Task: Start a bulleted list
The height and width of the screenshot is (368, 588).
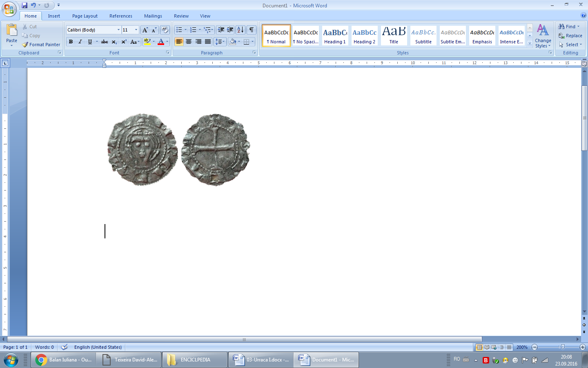Action: 179,30
